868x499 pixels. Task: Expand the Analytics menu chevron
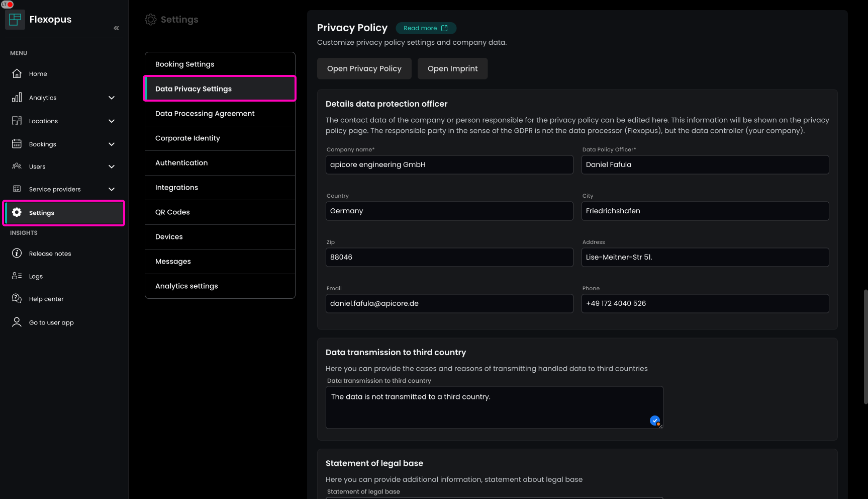coord(112,98)
